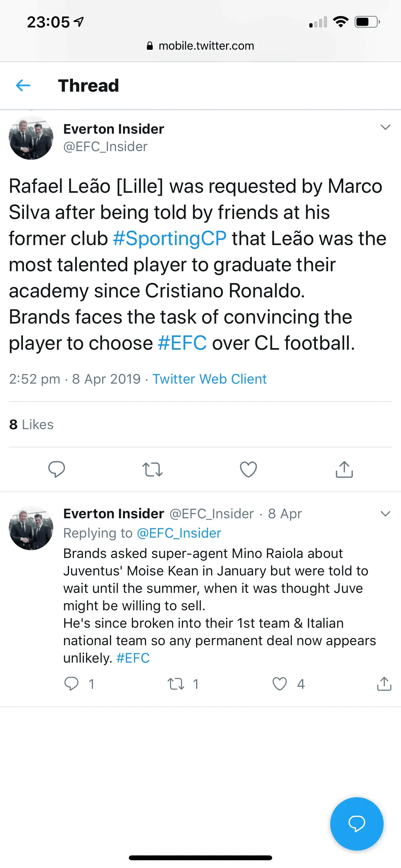The height and width of the screenshot is (868, 401).
Task: Share the main Rafael Leão tweet
Action: coord(344,470)
